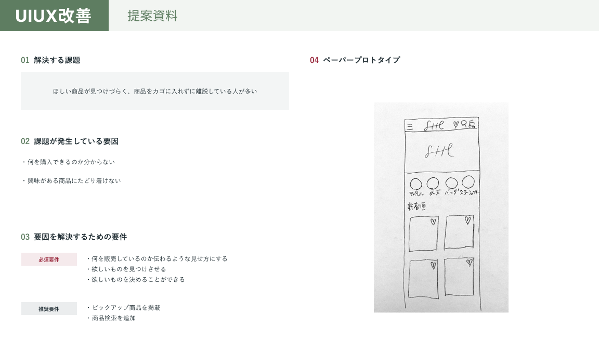The height and width of the screenshot is (364, 599).
Task: Tap the cart icon in sketch header
Action: click(472, 125)
